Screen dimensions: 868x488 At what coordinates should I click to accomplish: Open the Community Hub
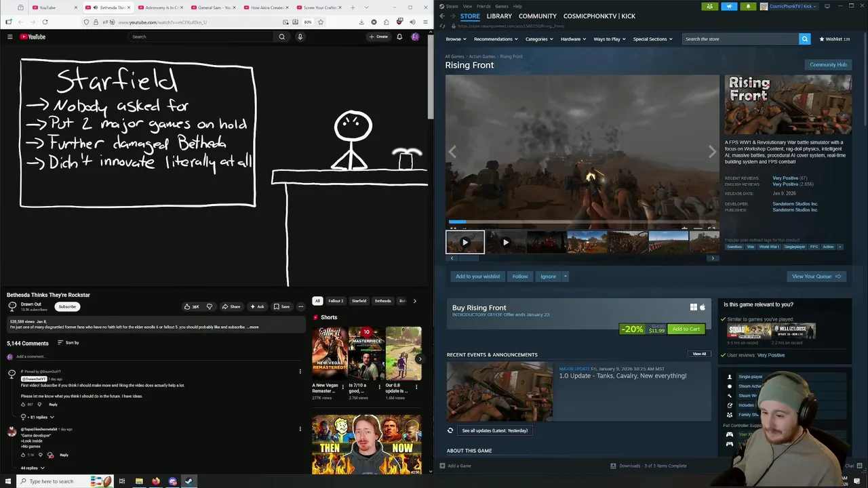coord(828,65)
